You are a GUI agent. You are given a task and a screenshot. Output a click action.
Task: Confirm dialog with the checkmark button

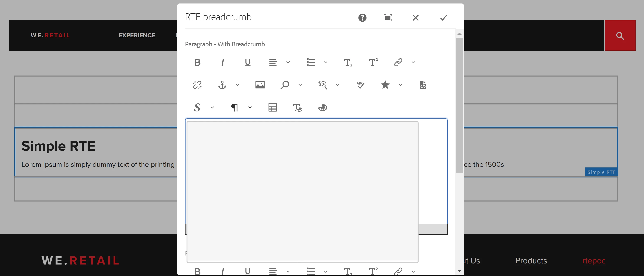[443, 18]
